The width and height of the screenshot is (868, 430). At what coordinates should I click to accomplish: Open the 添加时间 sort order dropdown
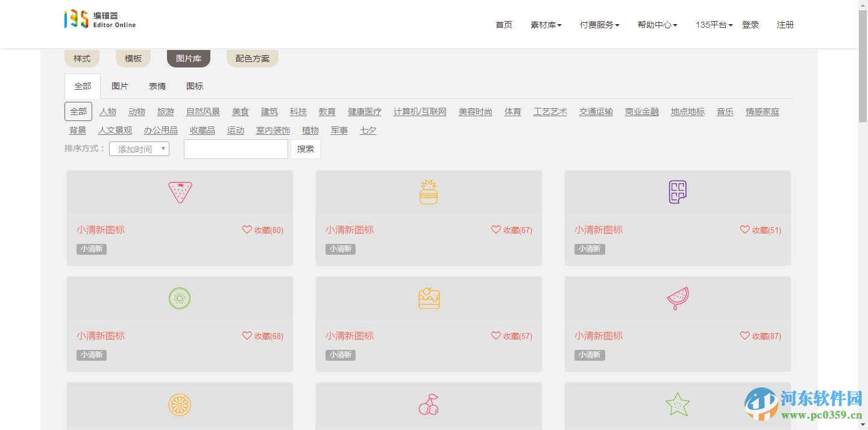click(x=139, y=148)
